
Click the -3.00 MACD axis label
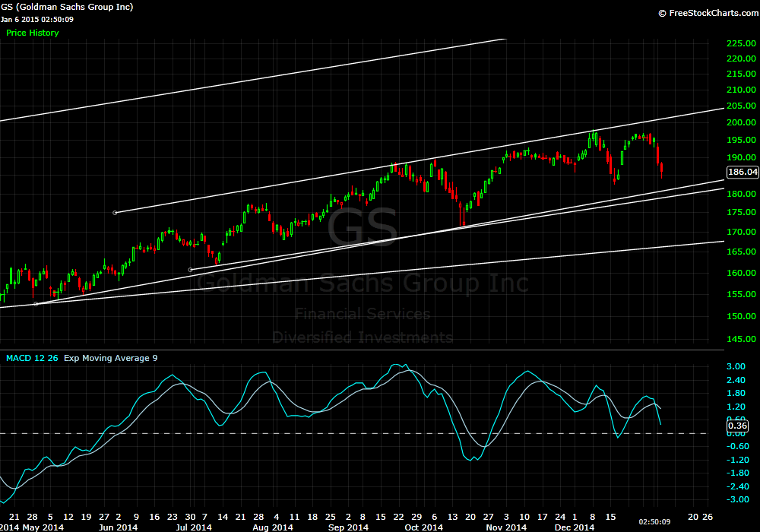click(x=738, y=500)
